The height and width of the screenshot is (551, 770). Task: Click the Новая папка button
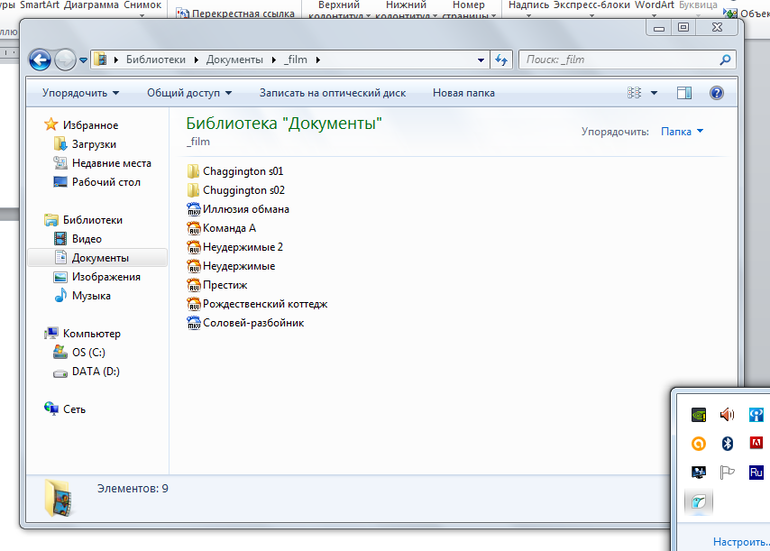click(463, 93)
